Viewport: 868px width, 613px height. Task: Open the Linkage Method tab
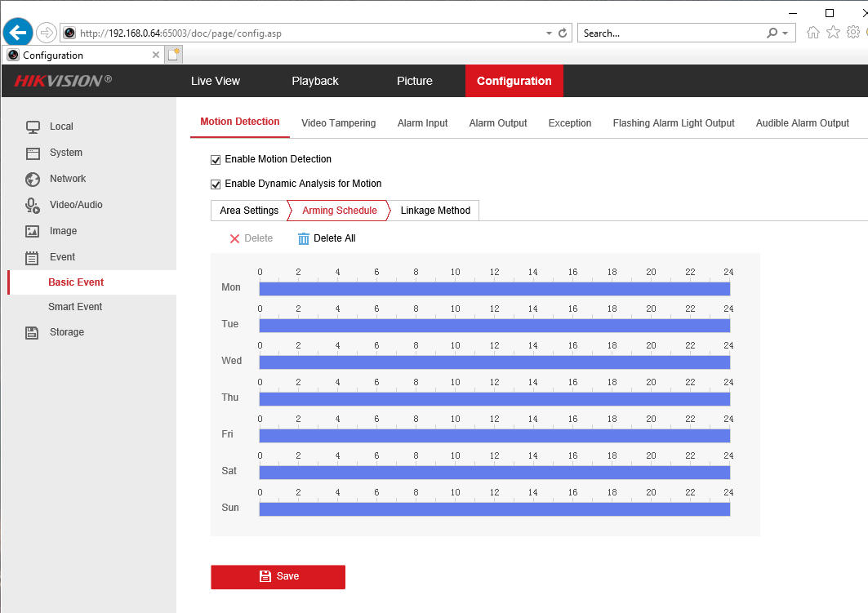click(x=435, y=211)
